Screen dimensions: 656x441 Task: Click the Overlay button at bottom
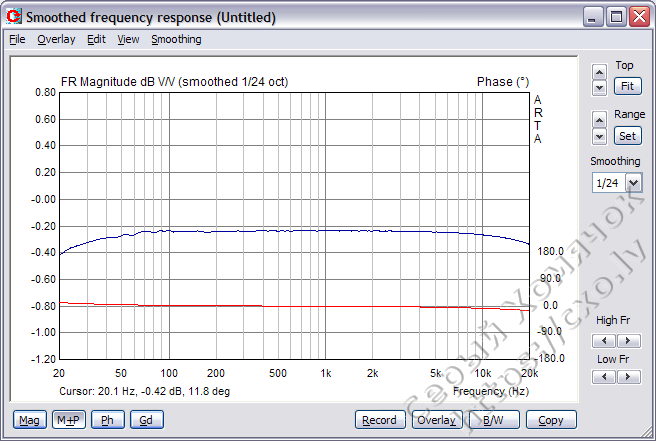click(437, 420)
